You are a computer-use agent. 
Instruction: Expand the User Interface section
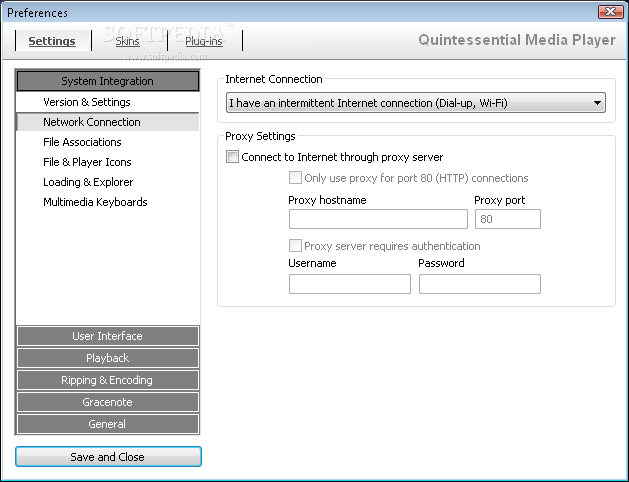108,336
